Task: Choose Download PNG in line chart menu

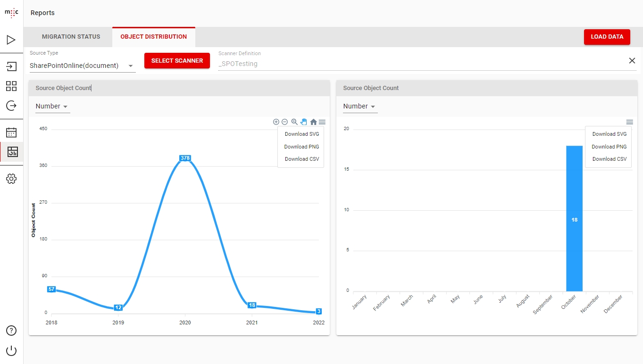Action: click(x=301, y=147)
